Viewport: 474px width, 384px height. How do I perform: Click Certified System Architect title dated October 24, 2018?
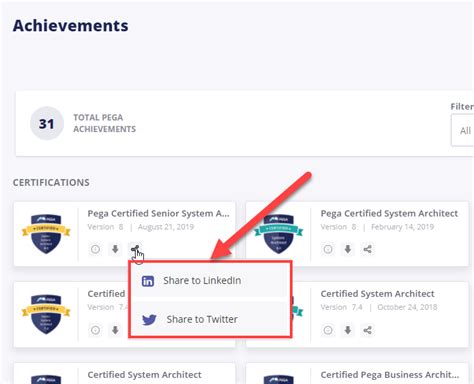377,294
